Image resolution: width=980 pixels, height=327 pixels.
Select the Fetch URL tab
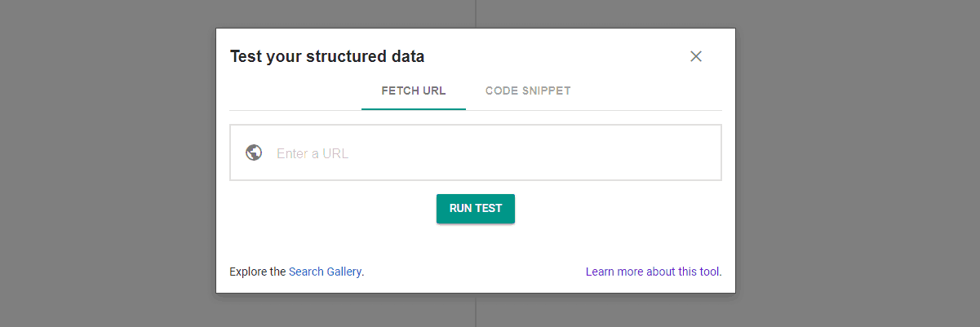point(414,91)
